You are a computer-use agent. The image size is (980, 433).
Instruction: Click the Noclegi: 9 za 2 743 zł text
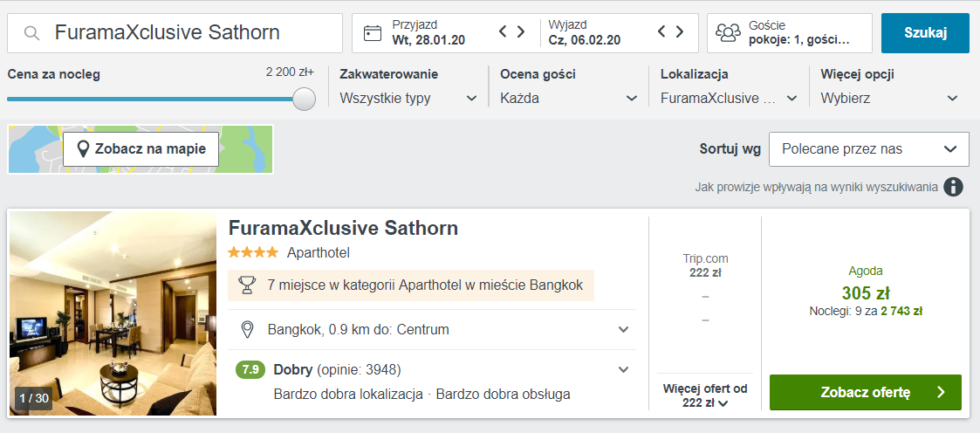pos(866,311)
